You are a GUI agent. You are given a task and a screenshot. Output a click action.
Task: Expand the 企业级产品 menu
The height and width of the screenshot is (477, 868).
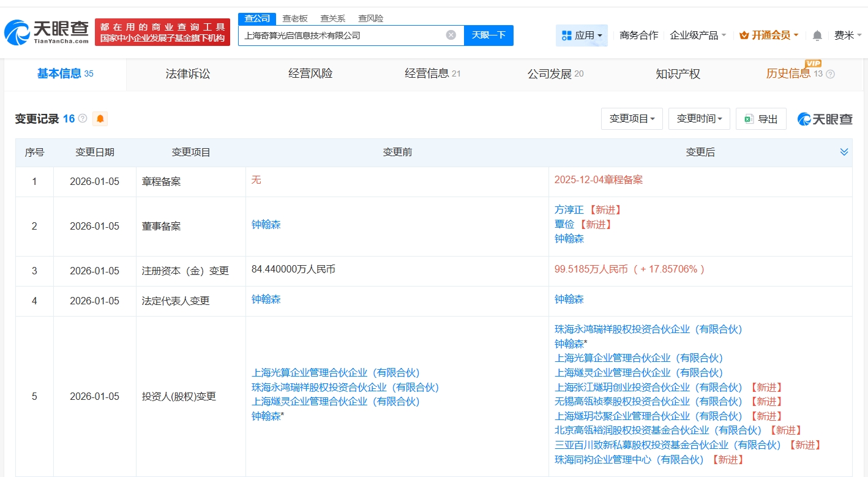[x=698, y=36]
